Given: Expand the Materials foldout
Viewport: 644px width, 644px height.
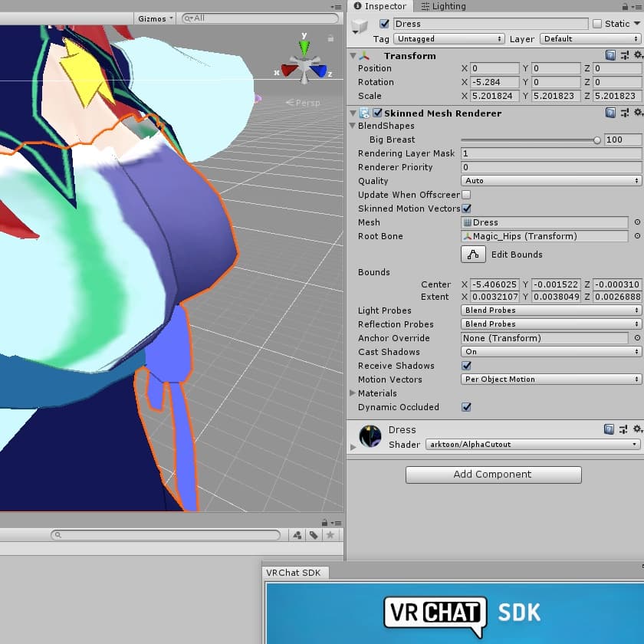Looking at the screenshot, I should pyautogui.click(x=353, y=393).
